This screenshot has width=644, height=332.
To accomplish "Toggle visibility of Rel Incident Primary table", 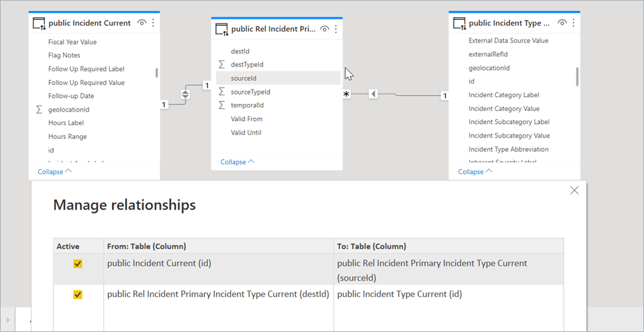I will pyautogui.click(x=325, y=29).
